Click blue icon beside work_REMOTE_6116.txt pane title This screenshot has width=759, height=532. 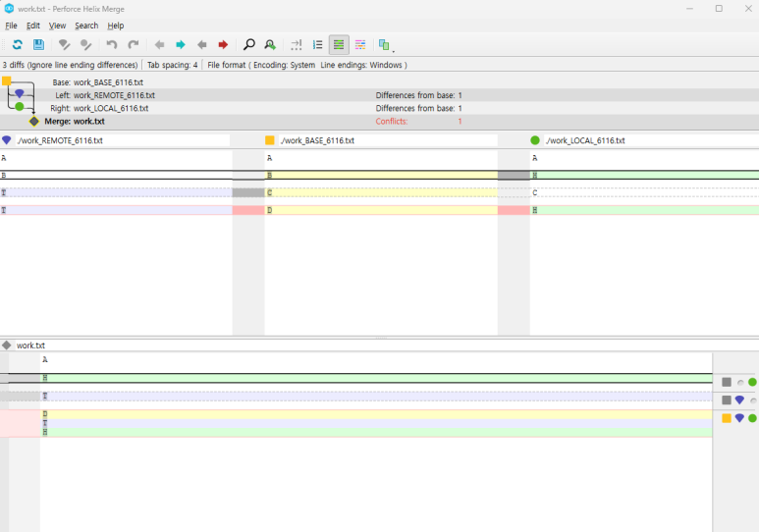click(x=6, y=140)
